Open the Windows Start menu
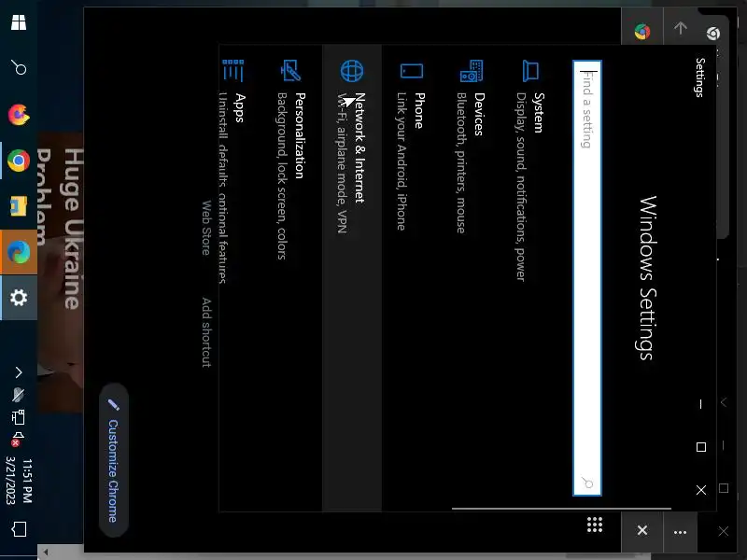This screenshot has height=560, width=747. [19, 21]
